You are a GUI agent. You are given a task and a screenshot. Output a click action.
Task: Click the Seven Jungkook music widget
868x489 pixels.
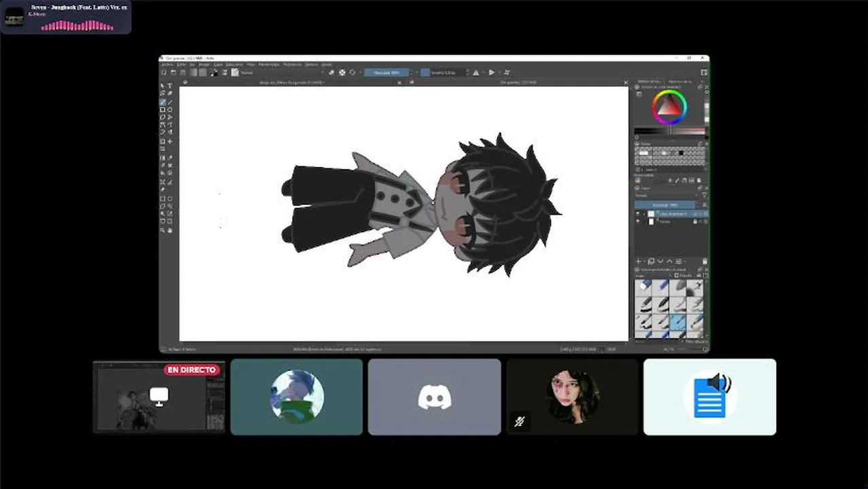(x=66, y=17)
